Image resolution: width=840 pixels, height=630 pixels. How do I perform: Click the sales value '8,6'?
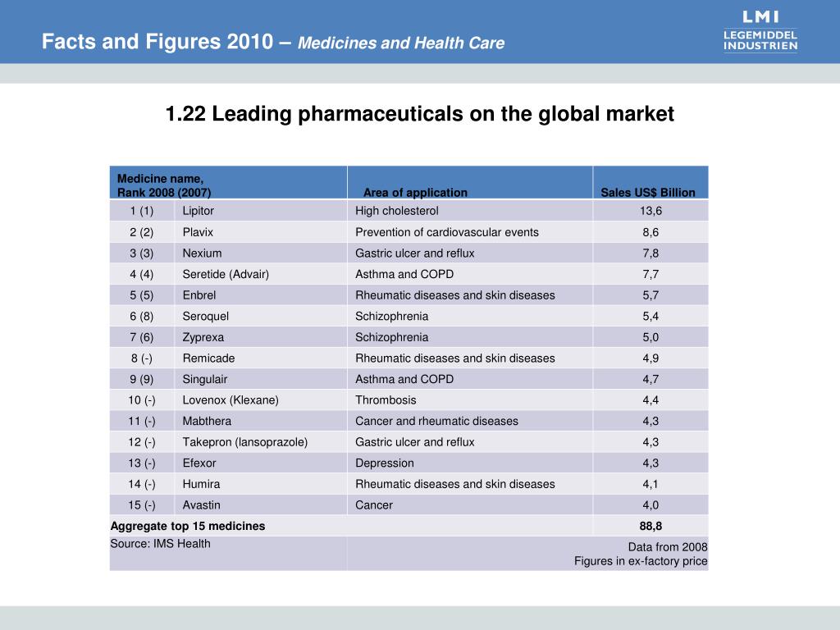pos(651,232)
